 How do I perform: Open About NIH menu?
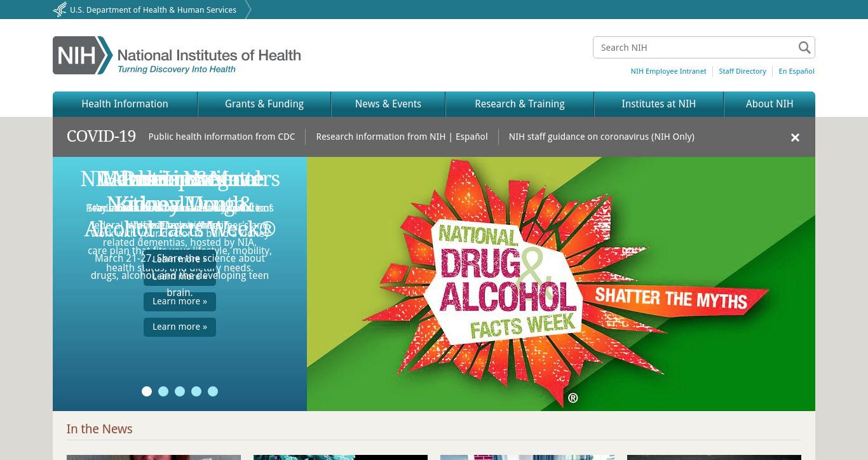770,104
